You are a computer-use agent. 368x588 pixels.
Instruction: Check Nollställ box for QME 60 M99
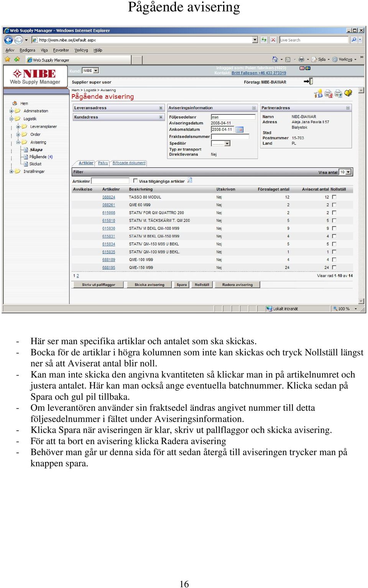334,205
